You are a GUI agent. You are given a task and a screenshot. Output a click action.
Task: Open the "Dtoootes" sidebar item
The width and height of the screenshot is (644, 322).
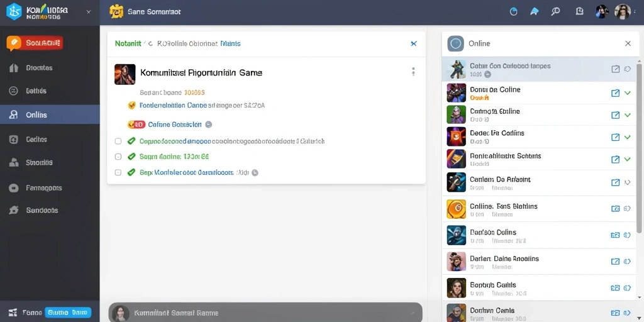click(50, 68)
